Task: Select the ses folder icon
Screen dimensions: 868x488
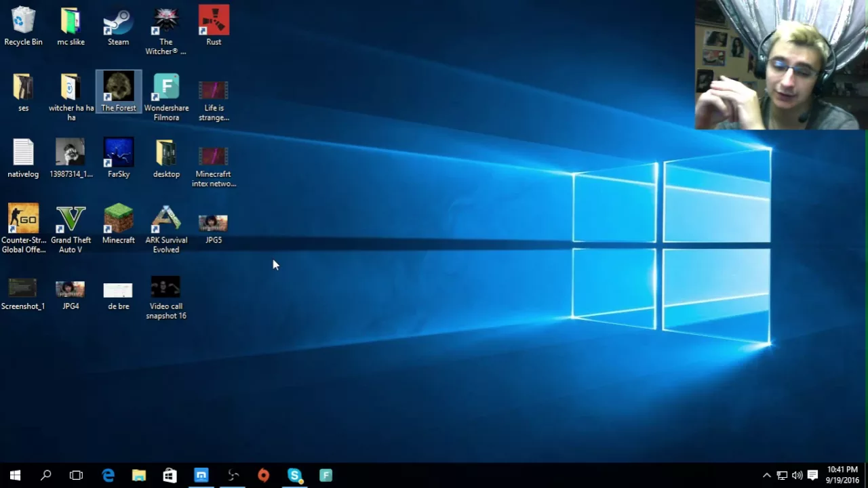Action: (23, 92)
